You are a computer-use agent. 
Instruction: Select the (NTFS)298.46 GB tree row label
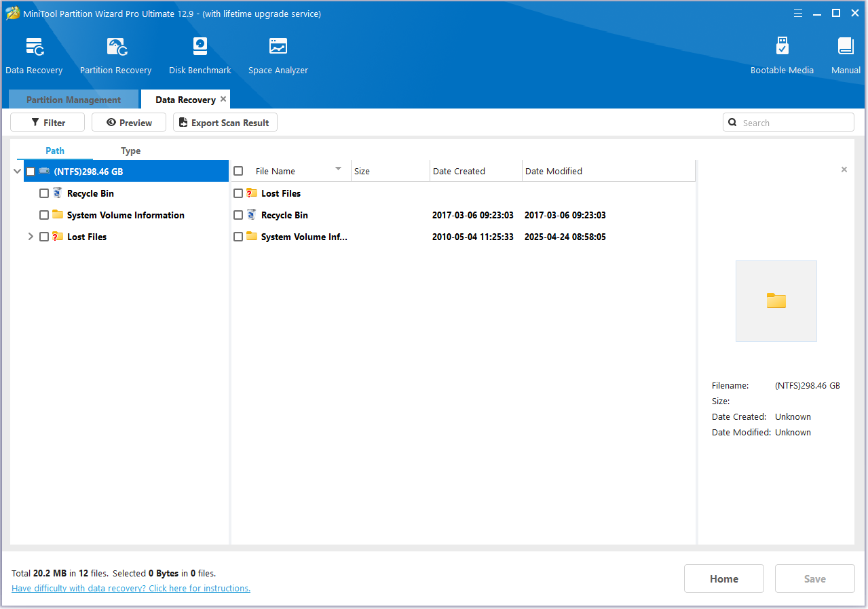pyautogui.click(x=88, y=172)
